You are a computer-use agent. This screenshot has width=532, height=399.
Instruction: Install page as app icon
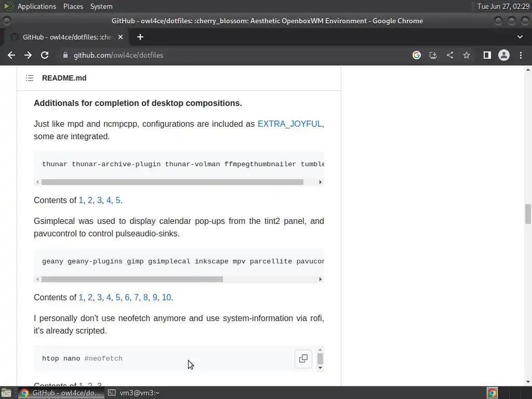433,55
